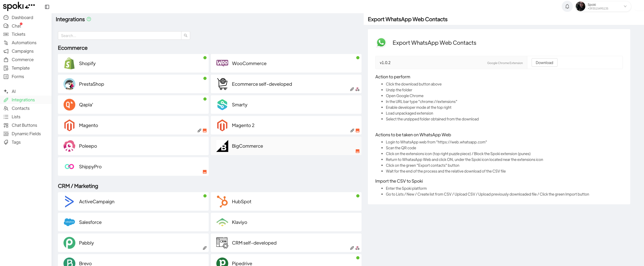Open the Shopify integration name
The width and height of the screenshot is (644, 266).
[87, 64]
